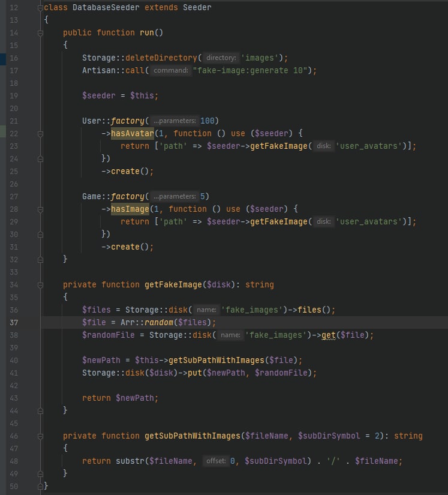Click the 'directory:' parameter hint
Viewport: 448px width, 495px height.
[x=221, y=58]
